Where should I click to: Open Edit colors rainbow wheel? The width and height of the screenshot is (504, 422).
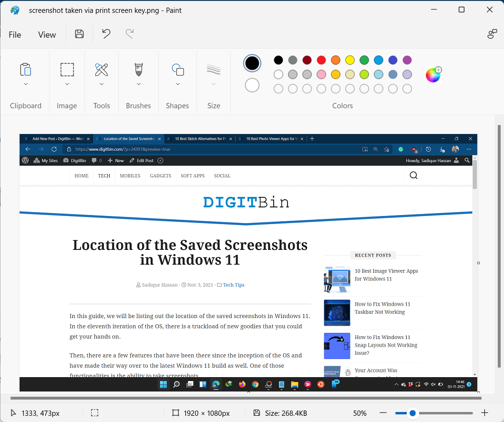pyautogui.click(x=433, y=75)
